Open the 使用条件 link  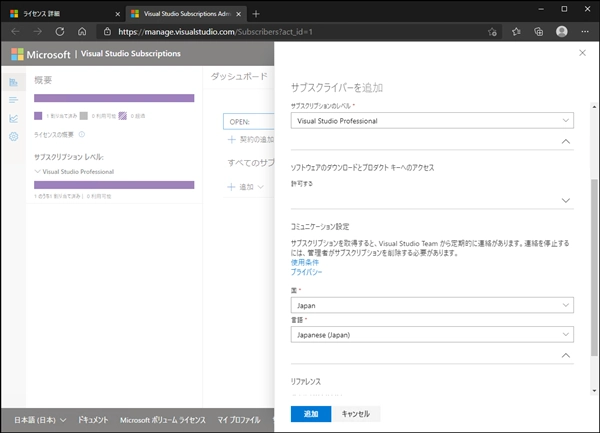click(305, 262)
